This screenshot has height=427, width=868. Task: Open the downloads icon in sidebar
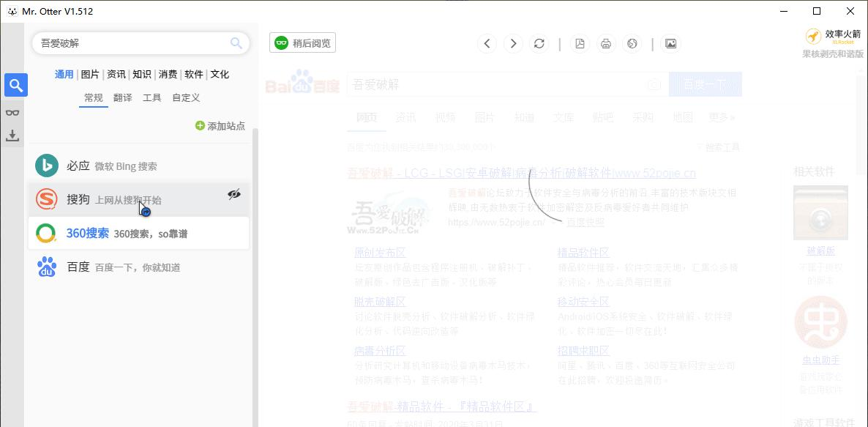(x=12, y=135)
